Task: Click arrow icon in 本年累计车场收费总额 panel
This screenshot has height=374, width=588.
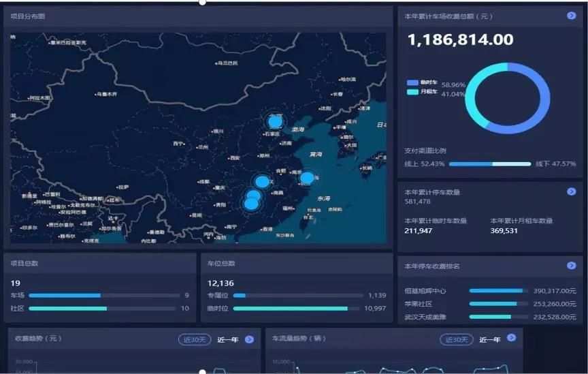Action: coord(571,16)
